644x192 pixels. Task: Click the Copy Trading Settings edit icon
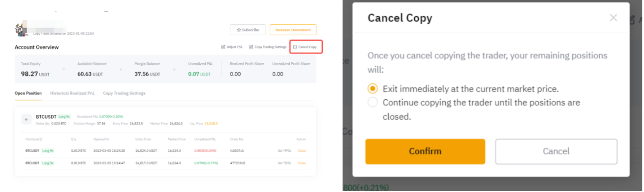tap(251, 47)
